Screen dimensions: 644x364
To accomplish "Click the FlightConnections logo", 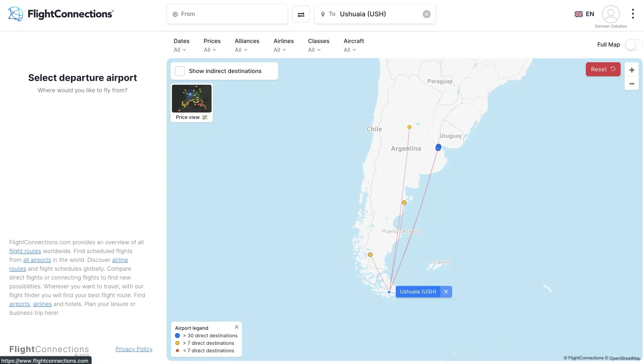I will pos(61,14).
